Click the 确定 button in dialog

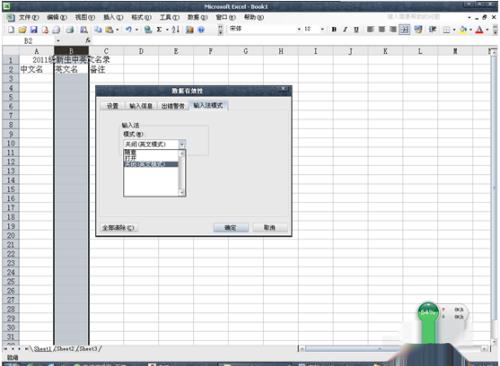231,228
